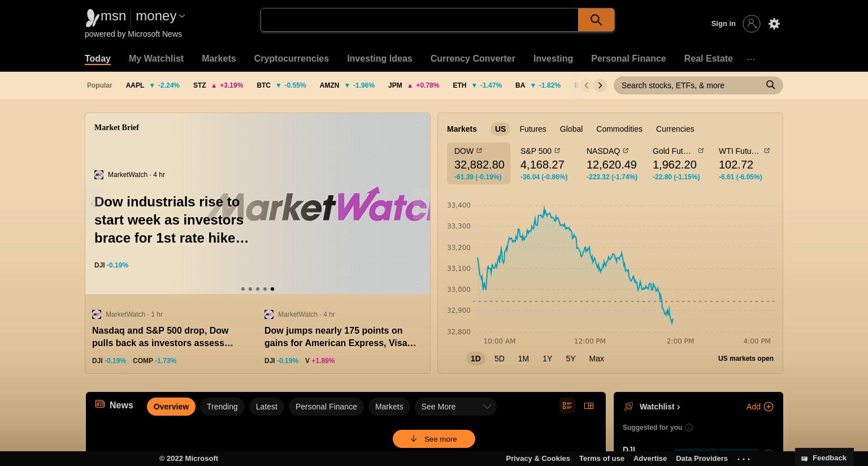Click the stock search magnifier icon
This screenshot has height=466, width=868.
coord(770,85)
